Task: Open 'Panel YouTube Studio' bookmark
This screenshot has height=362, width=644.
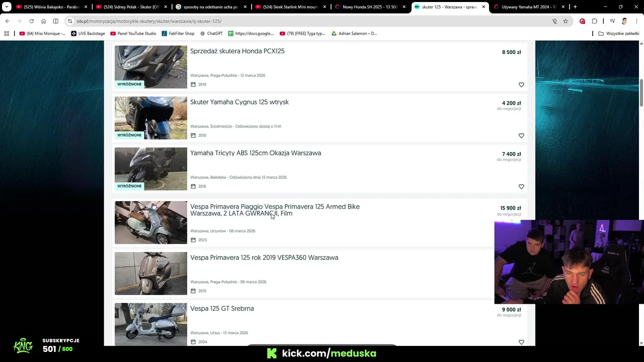Action: tap(133, 33)
